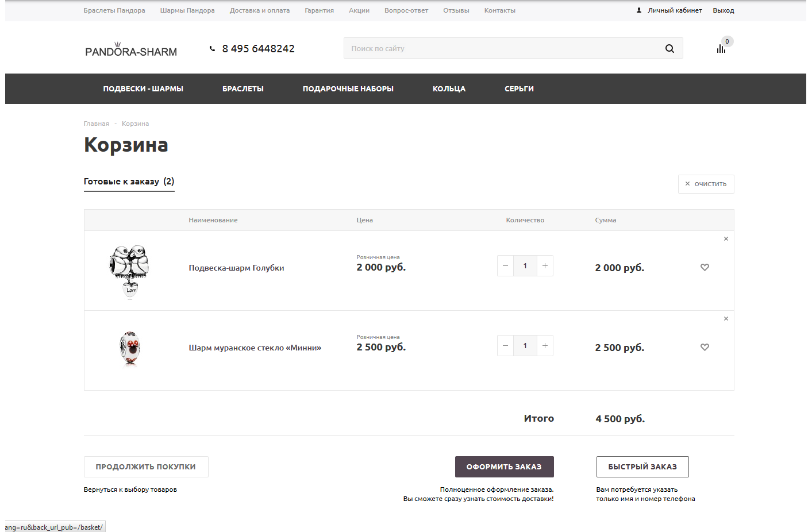Remove Минни charm with the X
The image size is (812, 532).
[726, 318]
